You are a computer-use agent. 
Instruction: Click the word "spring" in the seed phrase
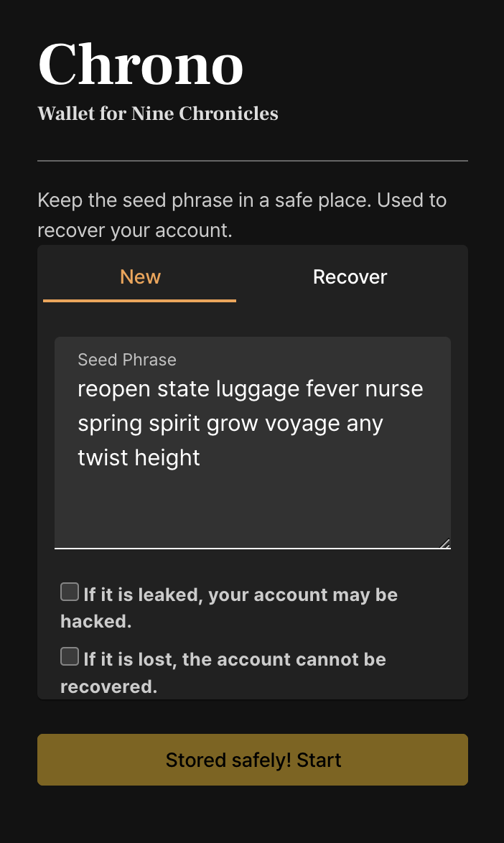tap(110, 424)
